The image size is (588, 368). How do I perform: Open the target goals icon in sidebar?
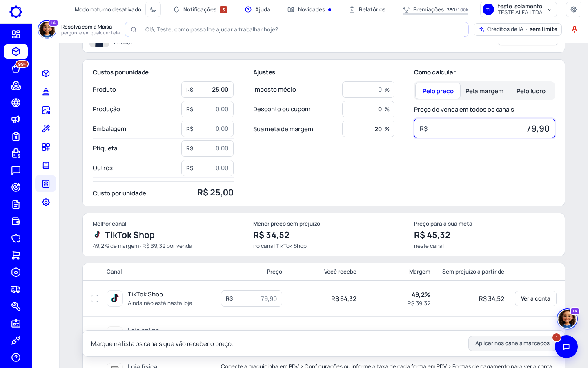(x=16, y=187)
